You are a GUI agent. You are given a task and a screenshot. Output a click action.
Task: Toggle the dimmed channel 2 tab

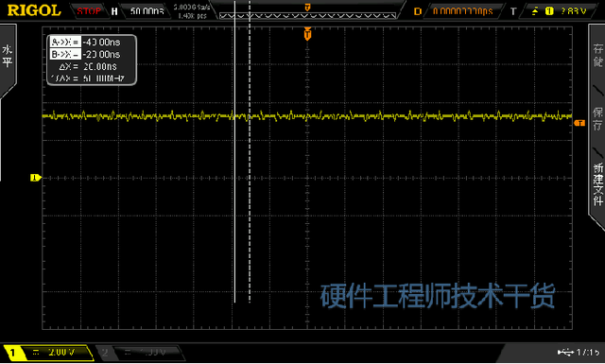(x=138, y=353)
